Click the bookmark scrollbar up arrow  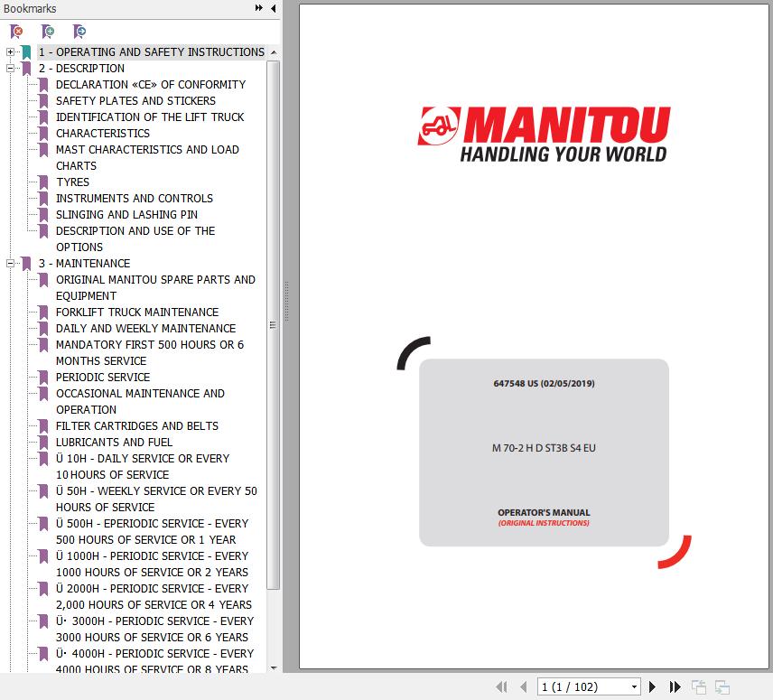pos(274,52)
